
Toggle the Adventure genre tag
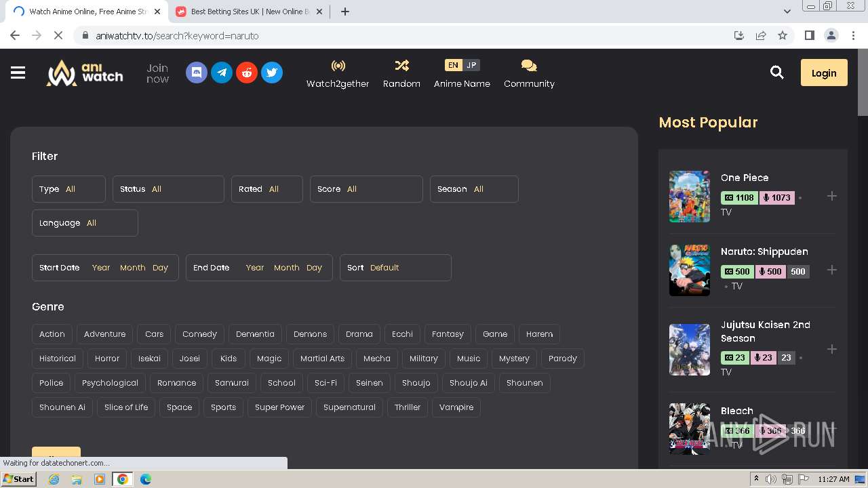point(104,334)
